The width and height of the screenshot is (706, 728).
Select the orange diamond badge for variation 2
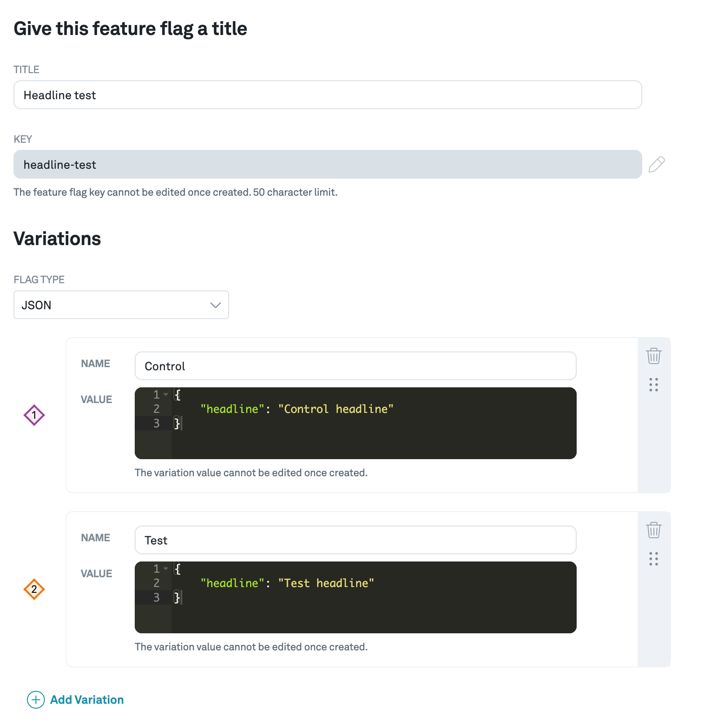coord(34,589)
